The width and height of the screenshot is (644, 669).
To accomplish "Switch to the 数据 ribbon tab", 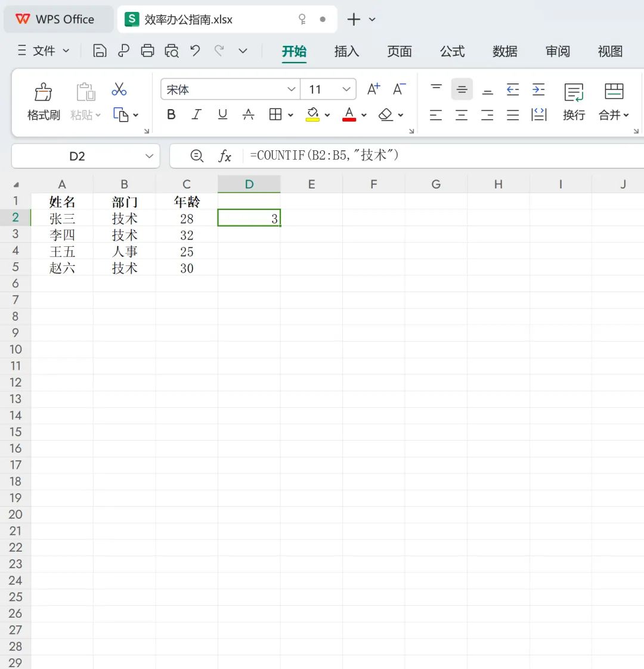I will (x=504, y=52).
